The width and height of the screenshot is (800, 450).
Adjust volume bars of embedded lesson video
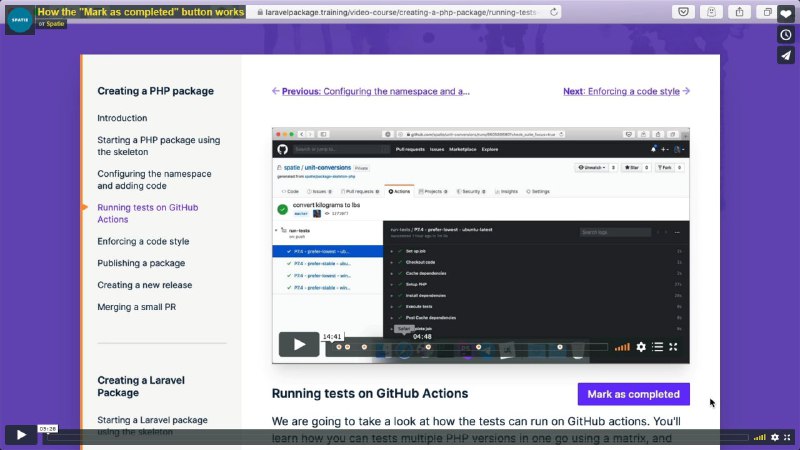coord(622,347)
